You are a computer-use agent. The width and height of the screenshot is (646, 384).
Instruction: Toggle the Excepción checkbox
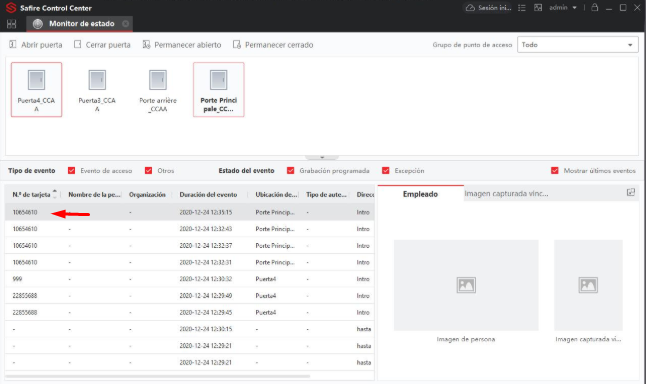pos(386,171)
